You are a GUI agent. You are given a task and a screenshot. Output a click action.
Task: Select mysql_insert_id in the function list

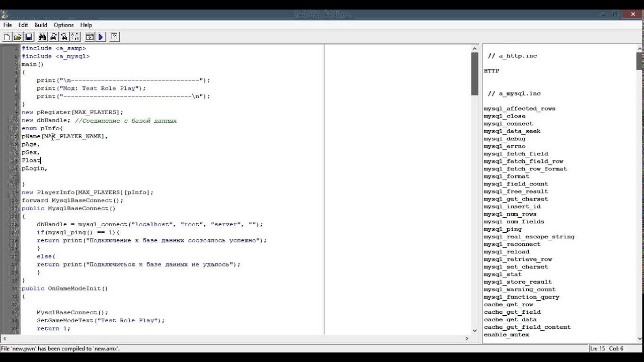point(512,207)
